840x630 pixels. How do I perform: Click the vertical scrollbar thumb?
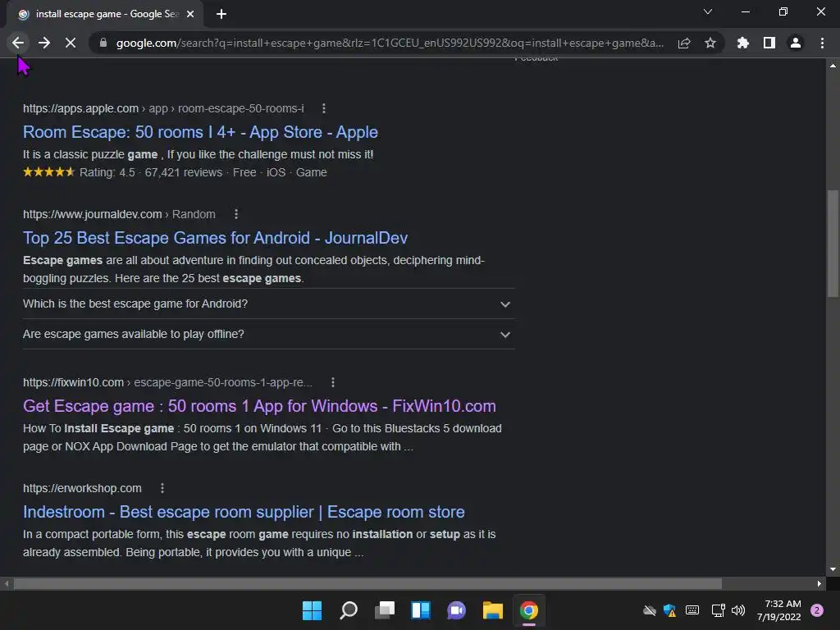833,243
